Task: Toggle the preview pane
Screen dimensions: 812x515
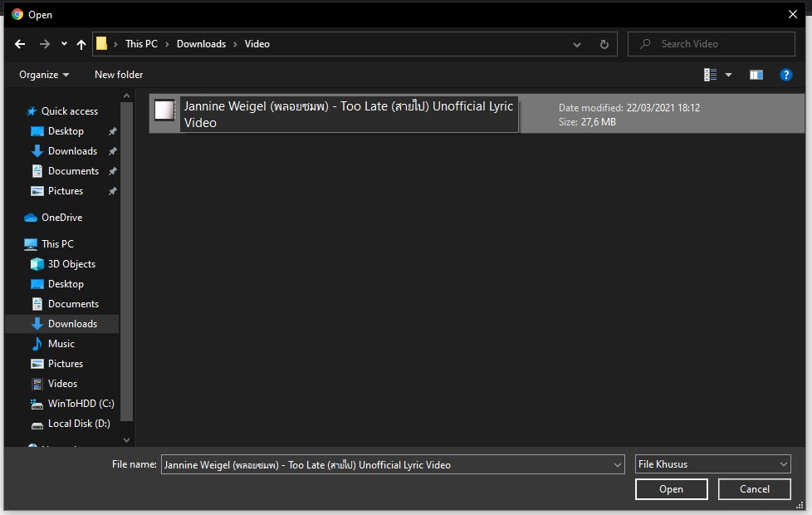Action: (756, 75)
